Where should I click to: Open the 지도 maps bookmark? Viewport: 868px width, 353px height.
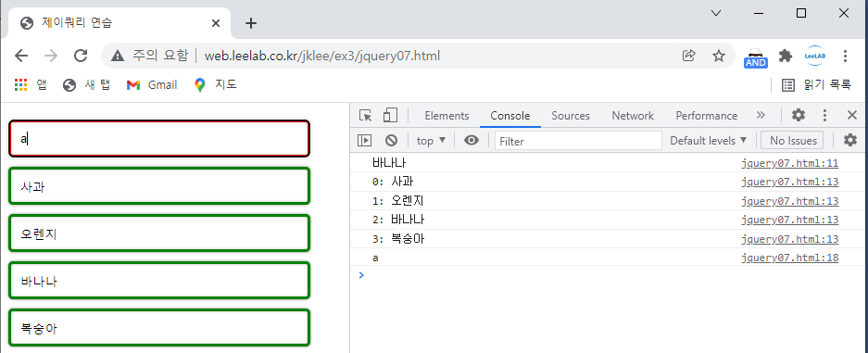pos(216,84)
